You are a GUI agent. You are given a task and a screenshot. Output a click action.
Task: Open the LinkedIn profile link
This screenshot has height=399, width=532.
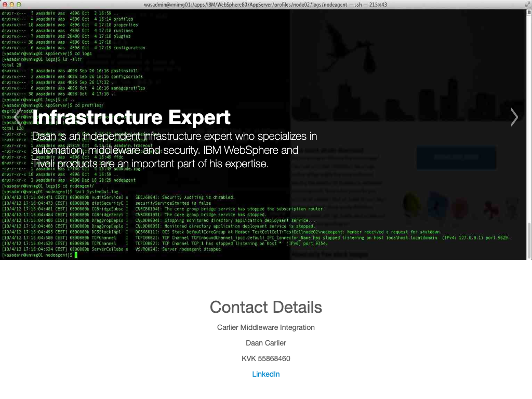pos(265,374)
